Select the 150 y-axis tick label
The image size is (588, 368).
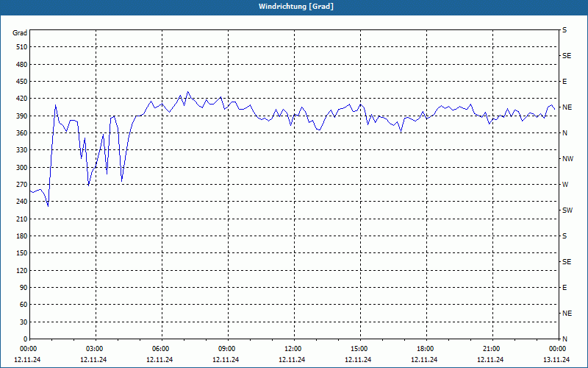tap(22, 253)
